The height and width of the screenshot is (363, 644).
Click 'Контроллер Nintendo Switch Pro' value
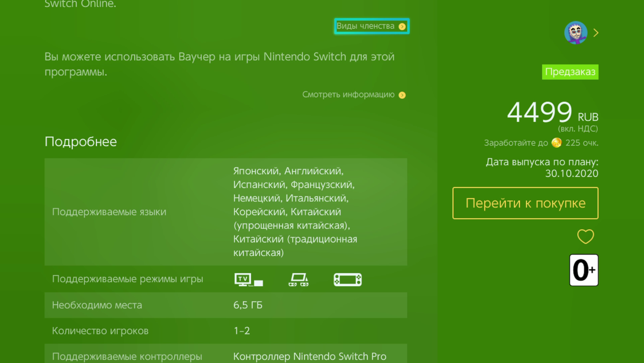310,356
